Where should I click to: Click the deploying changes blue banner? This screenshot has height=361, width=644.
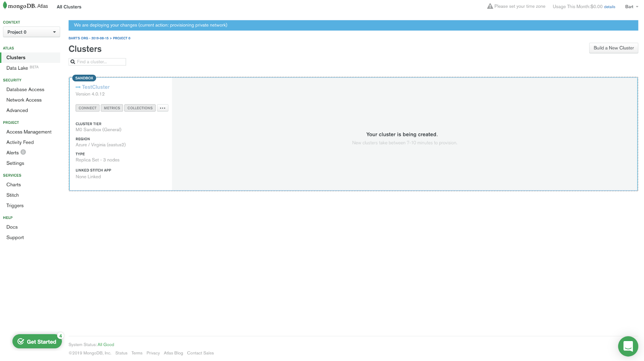click(x=353, y=25)
